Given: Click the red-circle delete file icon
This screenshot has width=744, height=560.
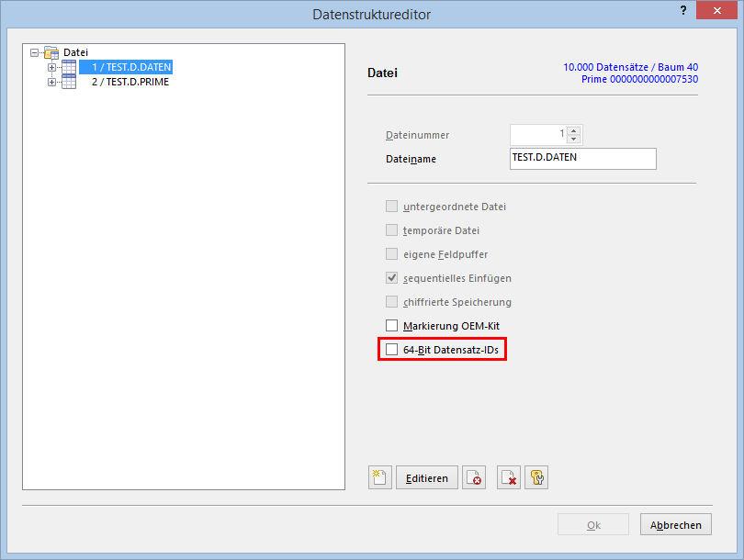Looking at the screenshot, I should coord(474,477).
